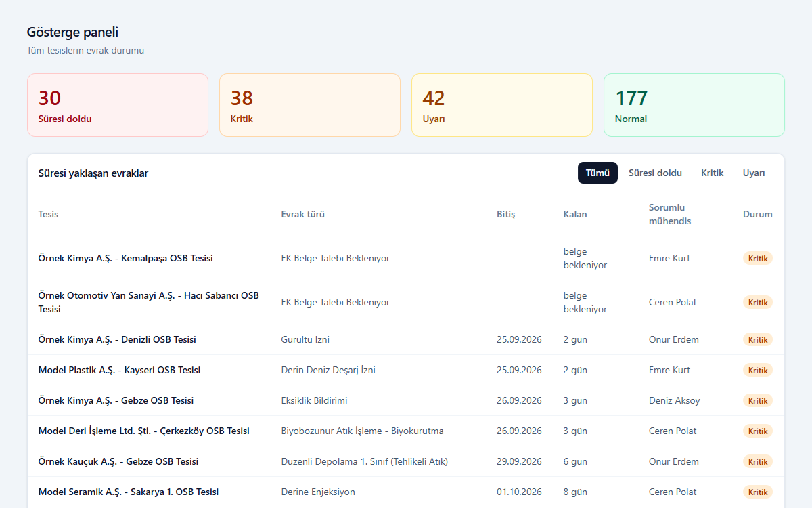Filter the table by the 'Süresi doldu' tab

click(655, 173)
